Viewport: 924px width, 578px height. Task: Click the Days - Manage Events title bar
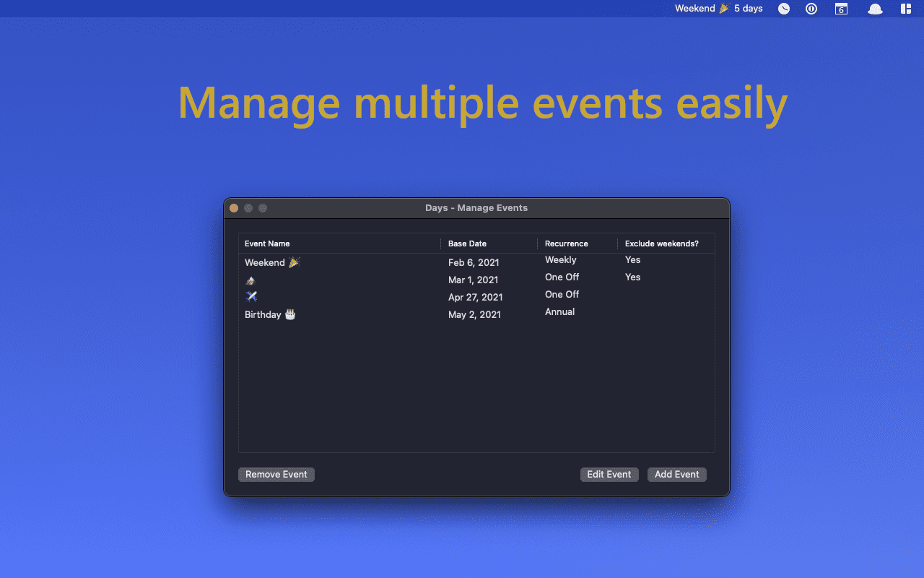coord(476,207)
